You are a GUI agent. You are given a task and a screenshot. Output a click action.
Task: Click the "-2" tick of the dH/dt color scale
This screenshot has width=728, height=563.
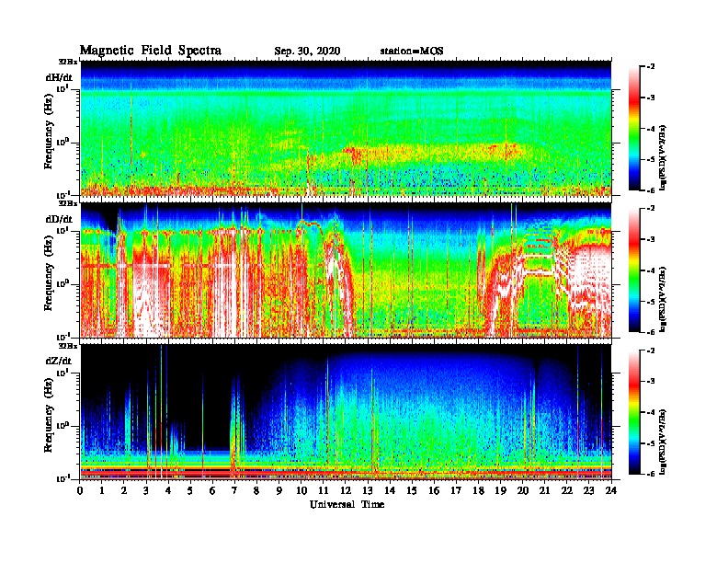tap(651, 67)
